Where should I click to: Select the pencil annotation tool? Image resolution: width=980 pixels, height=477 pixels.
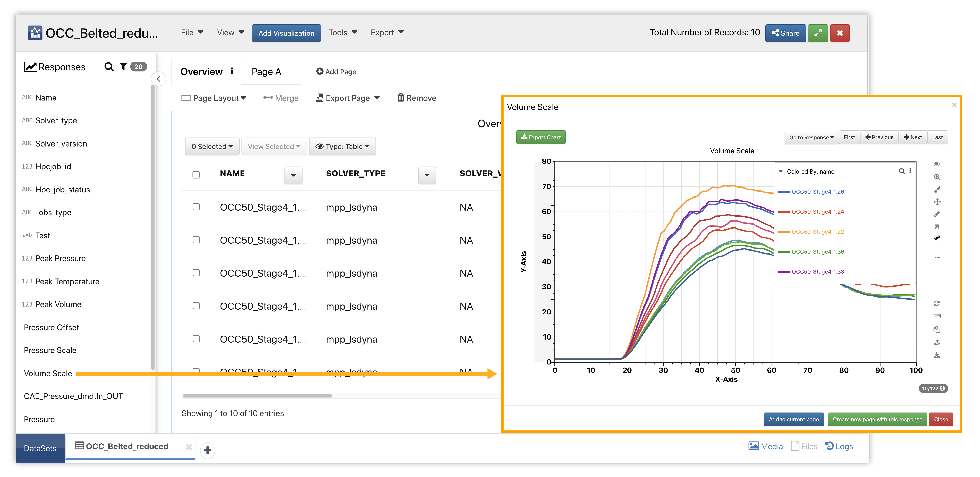click(937, 214)
